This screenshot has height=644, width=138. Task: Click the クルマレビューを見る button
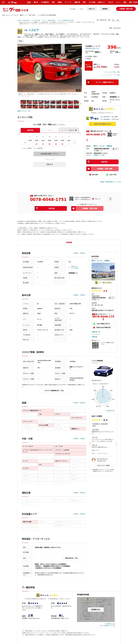(x=103, y=466)
